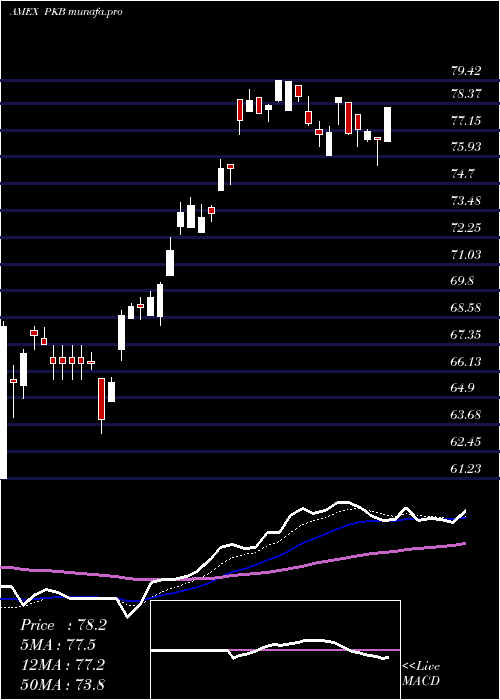Click the 77.15 price axis label

pos(466,121)
